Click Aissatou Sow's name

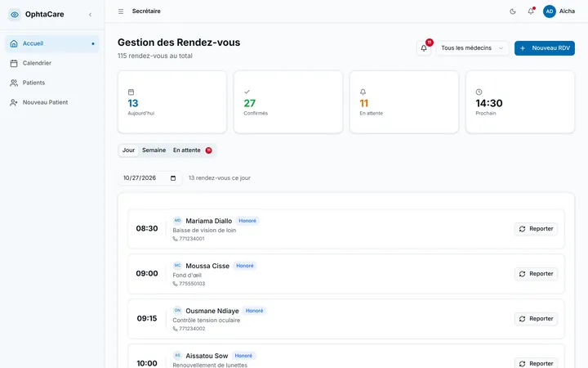[207, 356]
